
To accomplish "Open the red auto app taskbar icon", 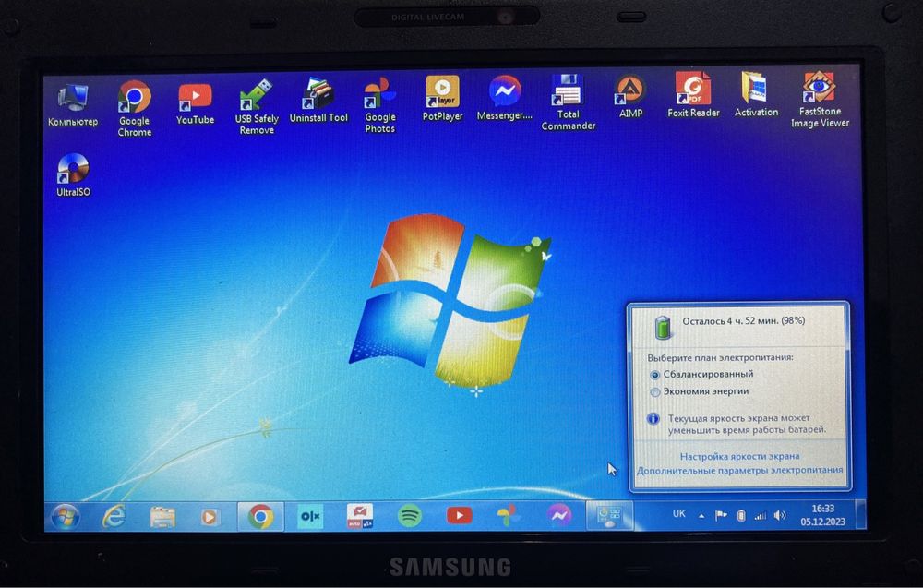I will (360, 516).
